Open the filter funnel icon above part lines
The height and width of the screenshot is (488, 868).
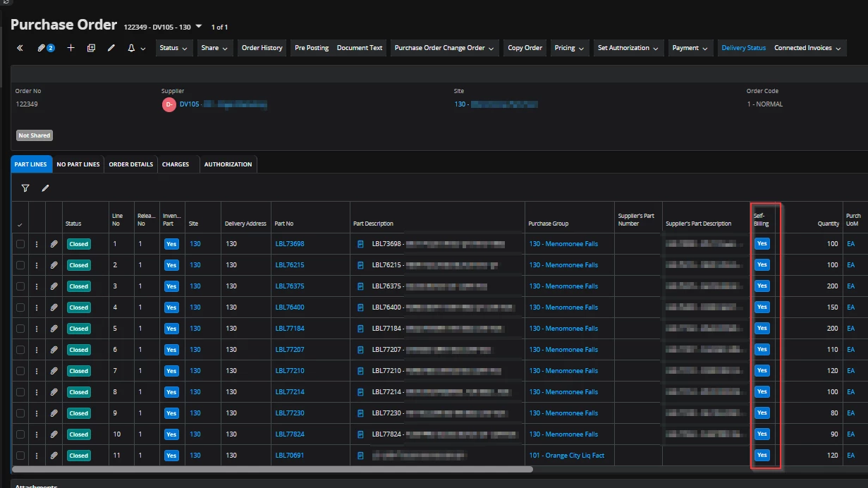[25, 188]
